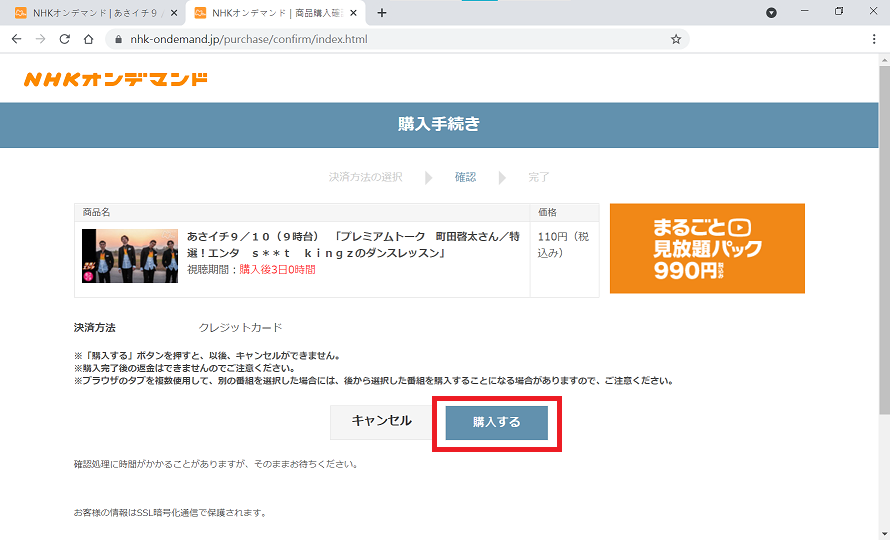Select the 商品購入確認 tab
Viewport: 890px width, 540px height.
point(275,12)
